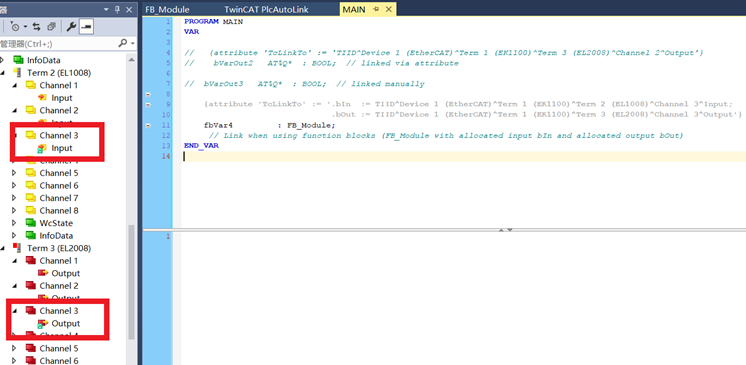Viewport: 746px width, 365px height.
Task: Select Output under Term 3 Channel 3
Action: [66, 324]
